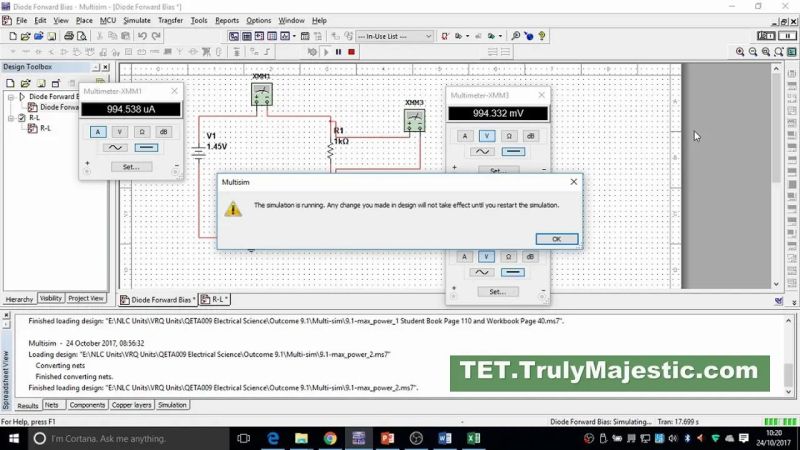The image size is (800, 450).
Task: Select Ohmmeter mode on Multimeter-XMM1
Action: coord(142,132)
